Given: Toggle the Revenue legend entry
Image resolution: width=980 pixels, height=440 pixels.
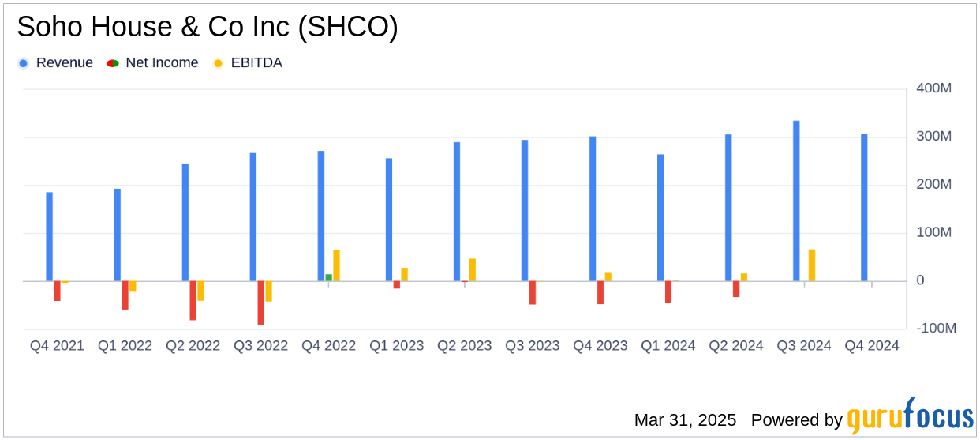Looking at the screenshot, I should pyautogui.click(x=55, y=63).
